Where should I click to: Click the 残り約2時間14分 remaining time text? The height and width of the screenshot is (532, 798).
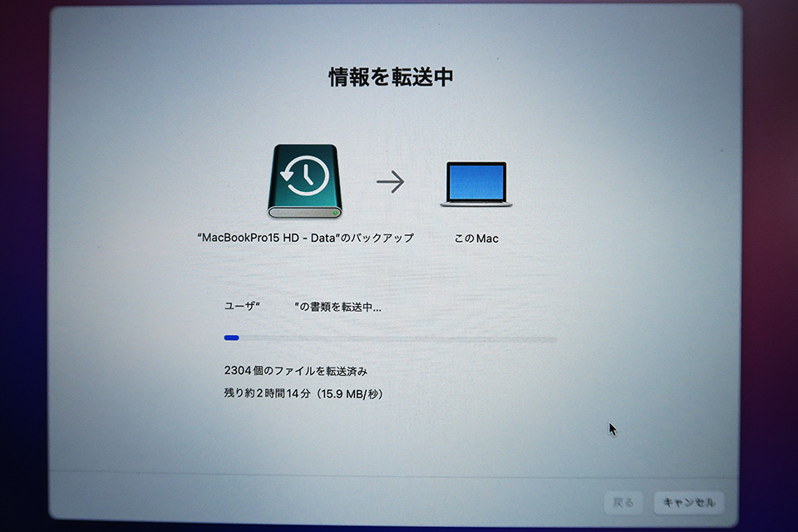[x=303, y=393]
